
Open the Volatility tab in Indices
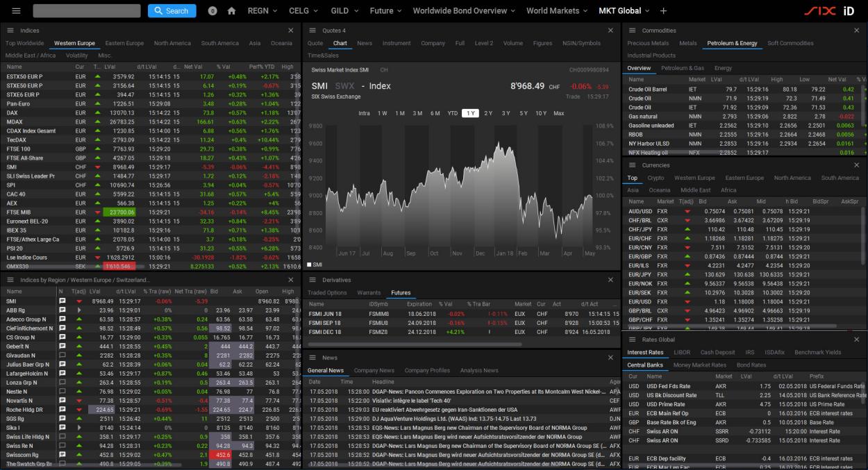[x=77, y=56]
